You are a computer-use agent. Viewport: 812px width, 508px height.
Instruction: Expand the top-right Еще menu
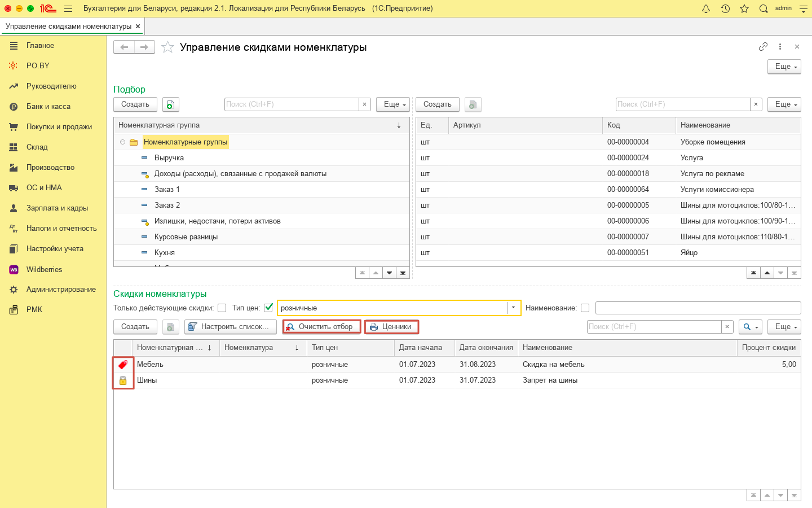point(784,67)
